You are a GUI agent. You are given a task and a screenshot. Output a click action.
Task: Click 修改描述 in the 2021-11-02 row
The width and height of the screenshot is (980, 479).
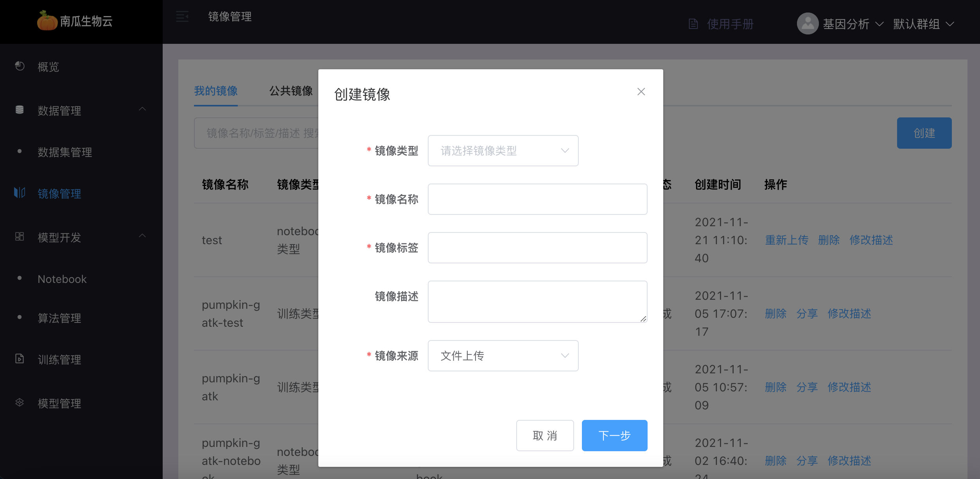tap(849, 461)
